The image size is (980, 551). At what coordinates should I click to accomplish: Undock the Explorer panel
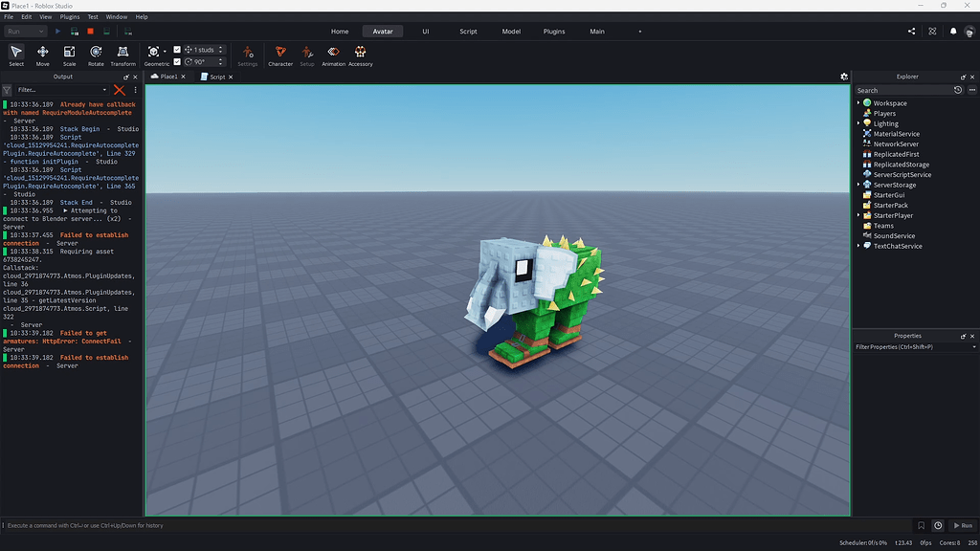pyautogui.click(x=963, y=77)
